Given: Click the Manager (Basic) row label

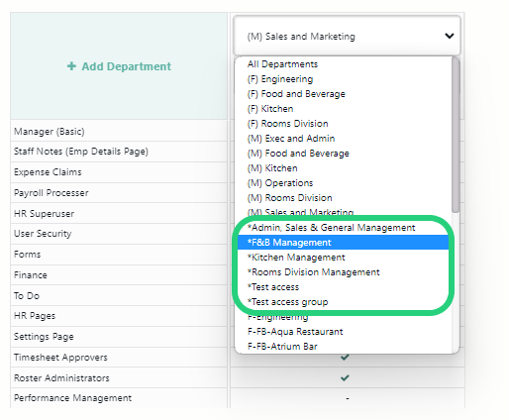Looking at the screenshot, I should click(50, 132).
